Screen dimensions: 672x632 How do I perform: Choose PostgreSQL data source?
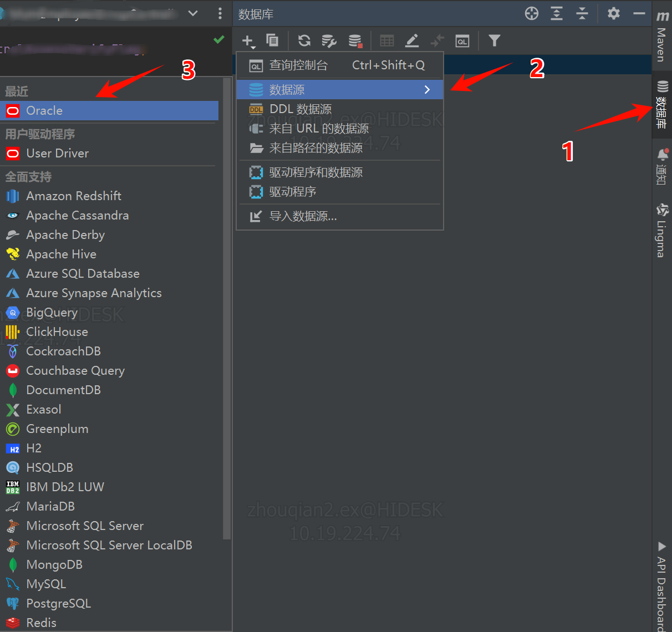click(x=109, y=603)
